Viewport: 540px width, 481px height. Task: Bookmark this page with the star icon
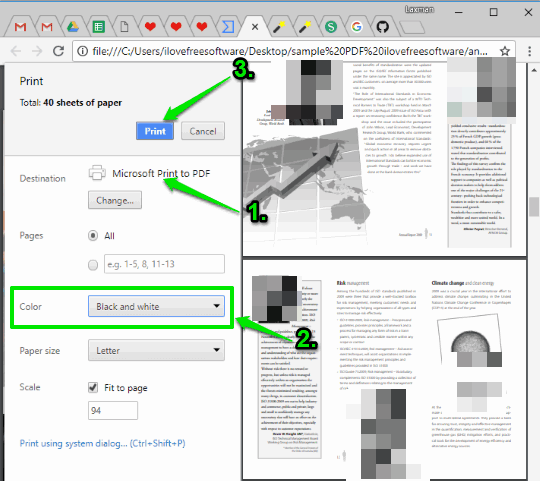[x=505, y=51]
